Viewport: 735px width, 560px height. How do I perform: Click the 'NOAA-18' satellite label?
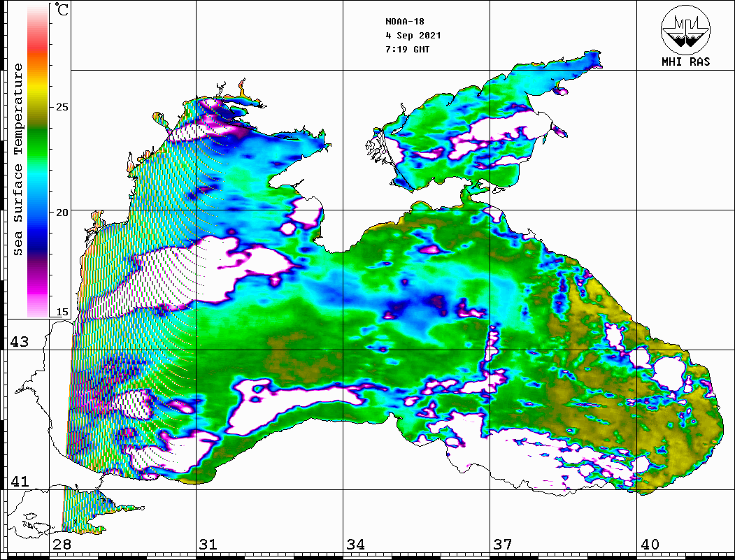(x=405, y=22)
